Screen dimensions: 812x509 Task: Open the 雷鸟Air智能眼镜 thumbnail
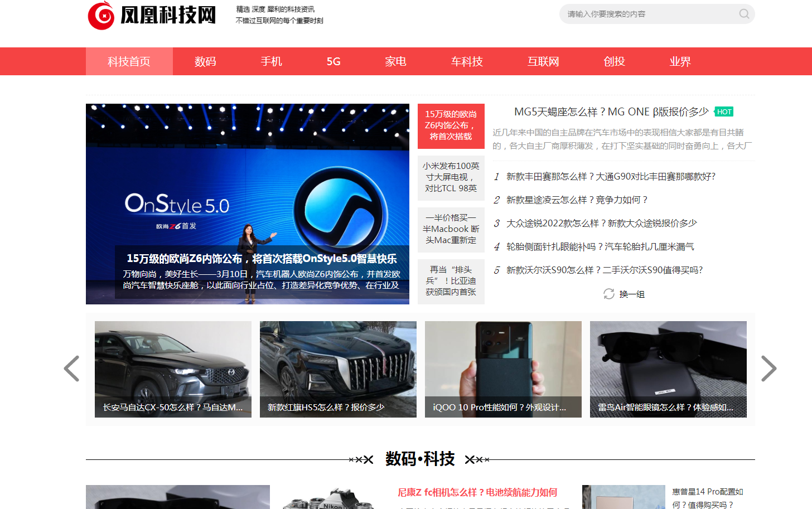point(668,369)
